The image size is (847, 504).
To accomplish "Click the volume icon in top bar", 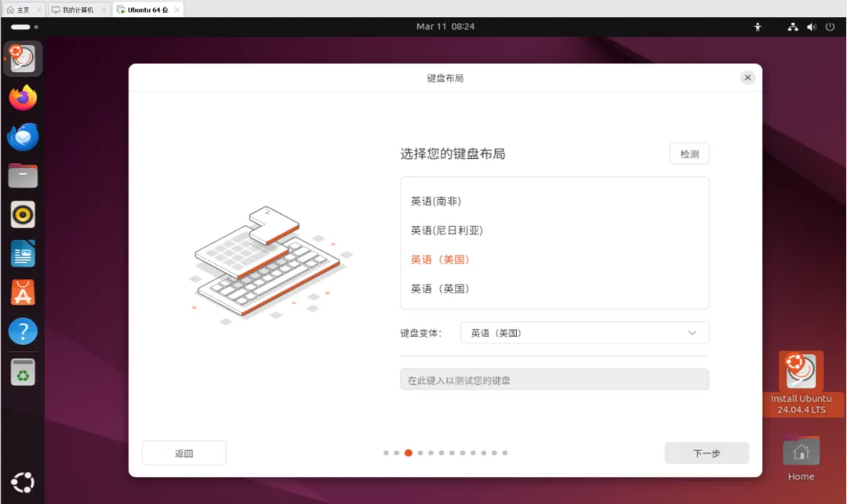I will 812,27.
